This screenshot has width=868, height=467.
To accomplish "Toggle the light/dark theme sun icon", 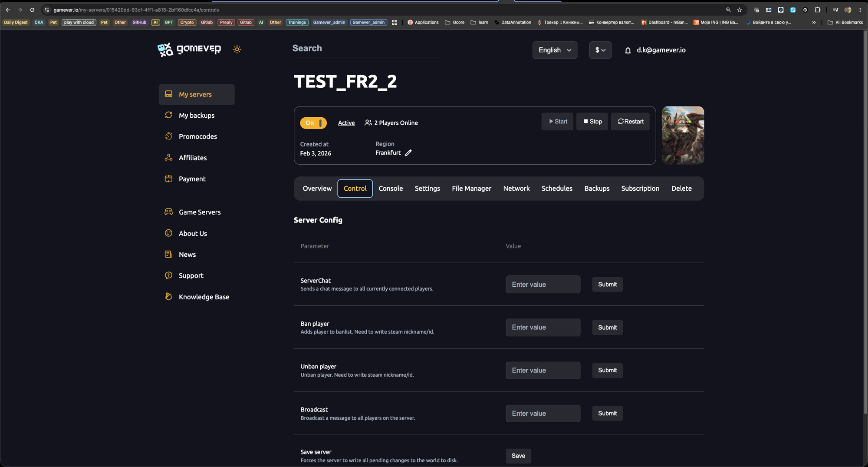I will [237, 50].
